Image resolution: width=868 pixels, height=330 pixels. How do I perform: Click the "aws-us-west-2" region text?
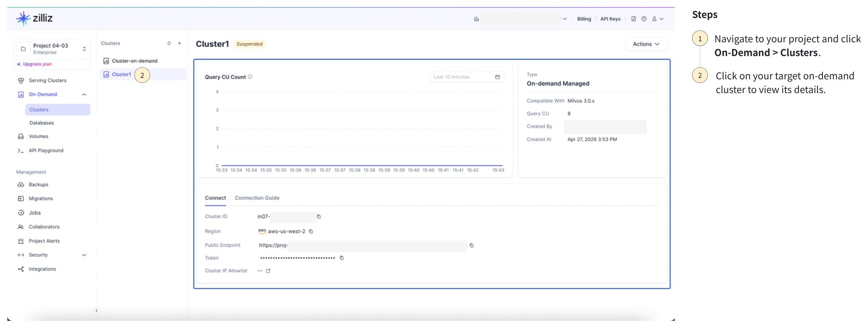[287, 232]
